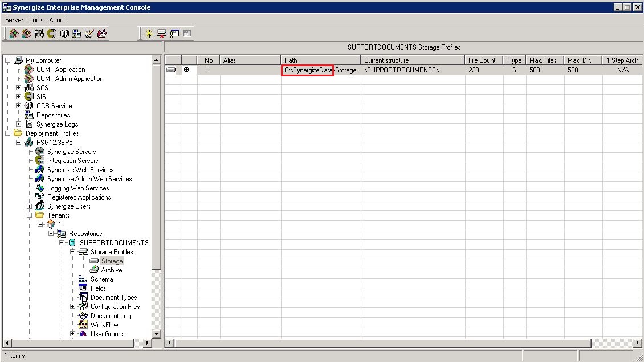Click table horizontal scroll left arrow
644x362 pixels.
[170, 343]
